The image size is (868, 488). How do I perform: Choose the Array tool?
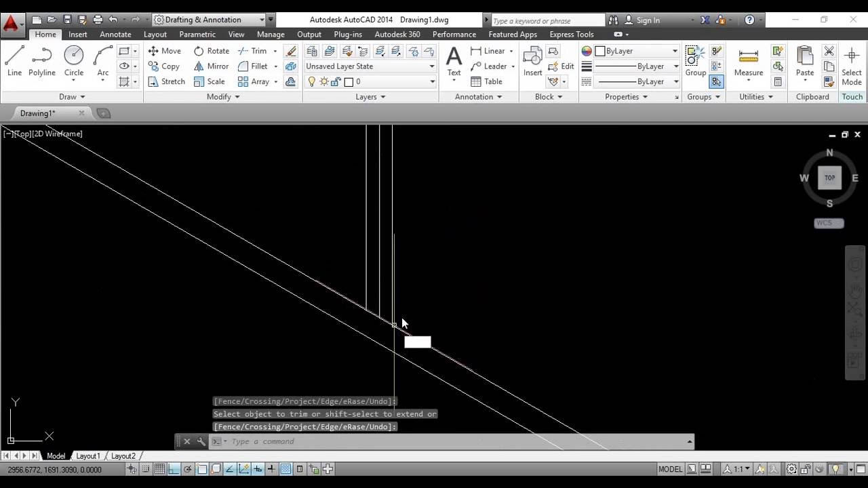click(x=254, y=81)
